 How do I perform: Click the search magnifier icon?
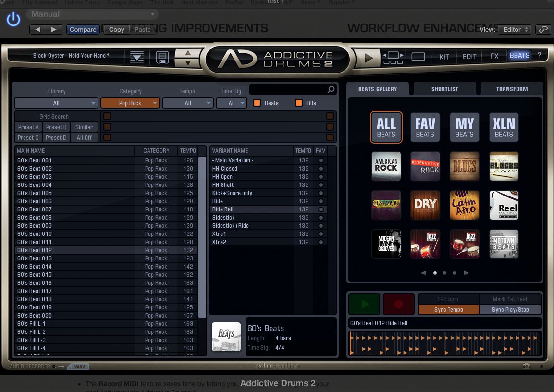click(x=331, y=90)
